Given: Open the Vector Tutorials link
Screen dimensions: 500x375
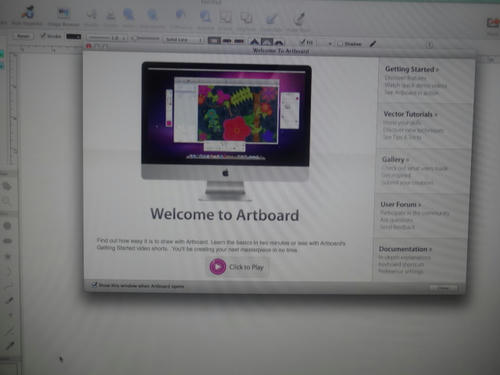Looking at the screenshot, I should point(410,114).
